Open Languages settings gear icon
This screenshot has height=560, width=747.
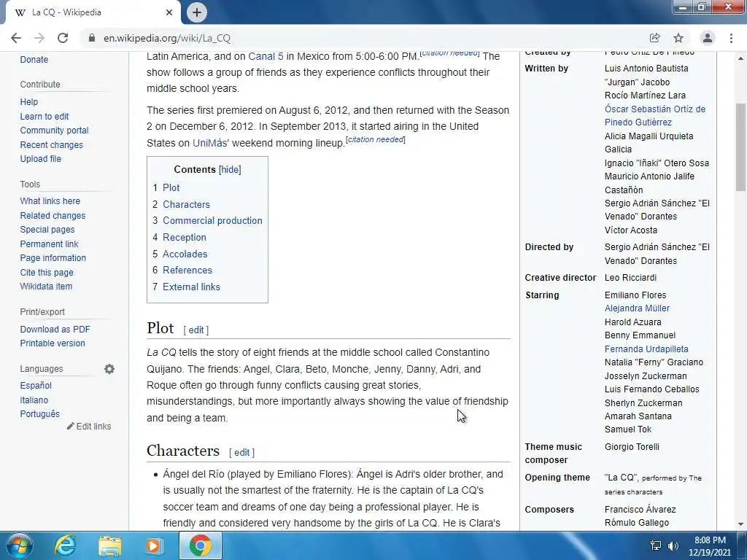(x=109, y=369)
